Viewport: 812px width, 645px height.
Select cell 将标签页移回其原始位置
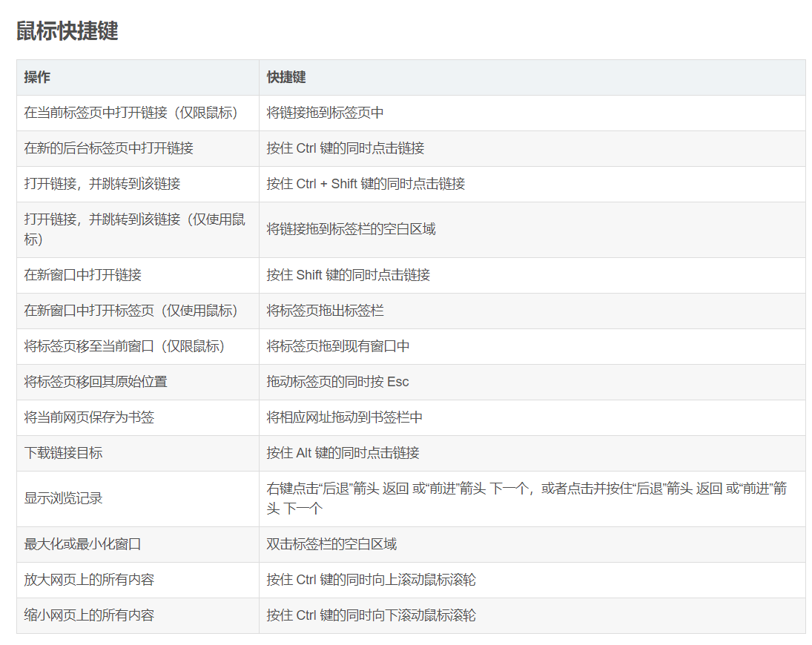[138, 382]
